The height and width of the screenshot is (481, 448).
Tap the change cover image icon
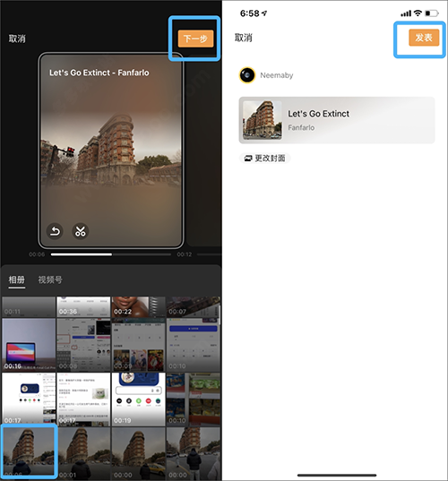(248, 159)
